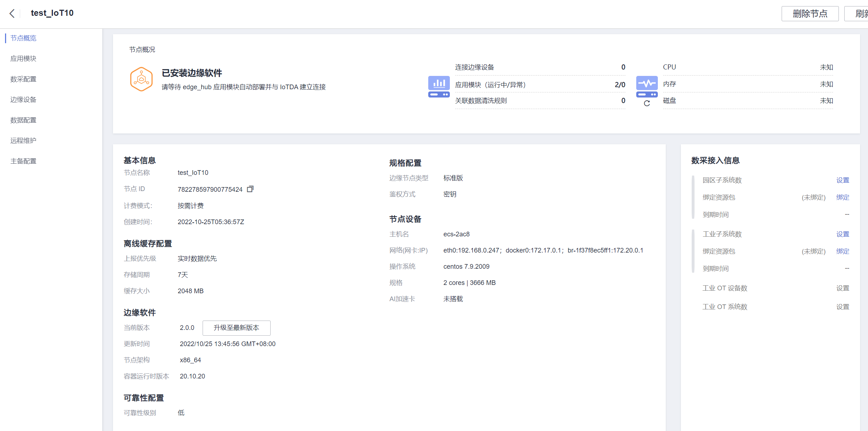The image size is (868, 431).
Task: Click the resource refresh circular arrow icon
Action: pyautogui.click(x=647, y=104)
